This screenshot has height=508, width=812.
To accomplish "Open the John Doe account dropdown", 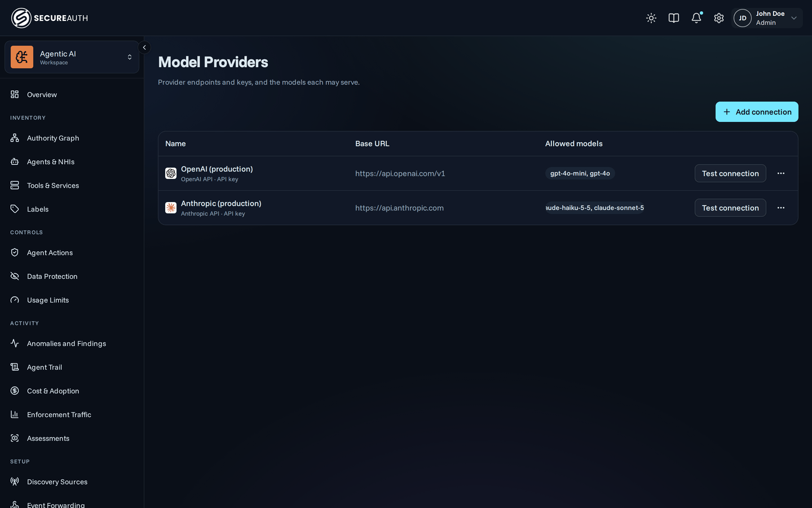I will click(x=767, y=18).
